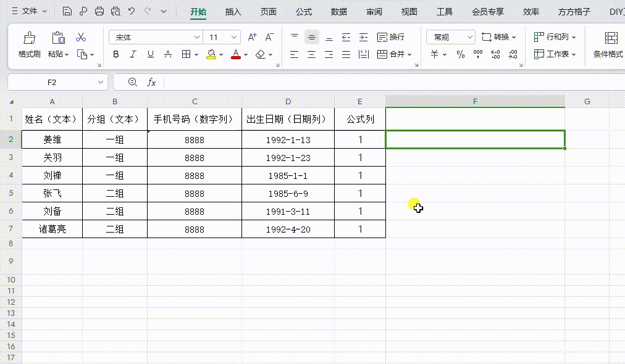Viewport: 625px width, 364px height.
Task: Align text right
Action: 329,54
